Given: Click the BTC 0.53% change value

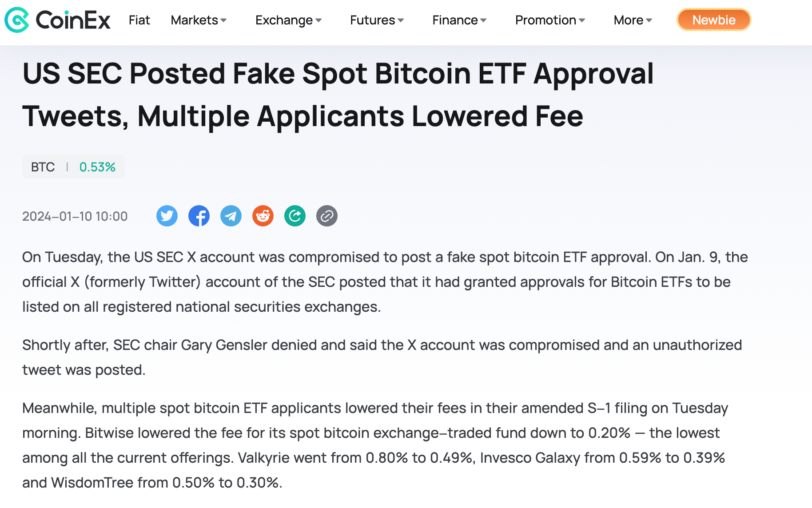Looking at the screenshot, I should pos(97,167).
